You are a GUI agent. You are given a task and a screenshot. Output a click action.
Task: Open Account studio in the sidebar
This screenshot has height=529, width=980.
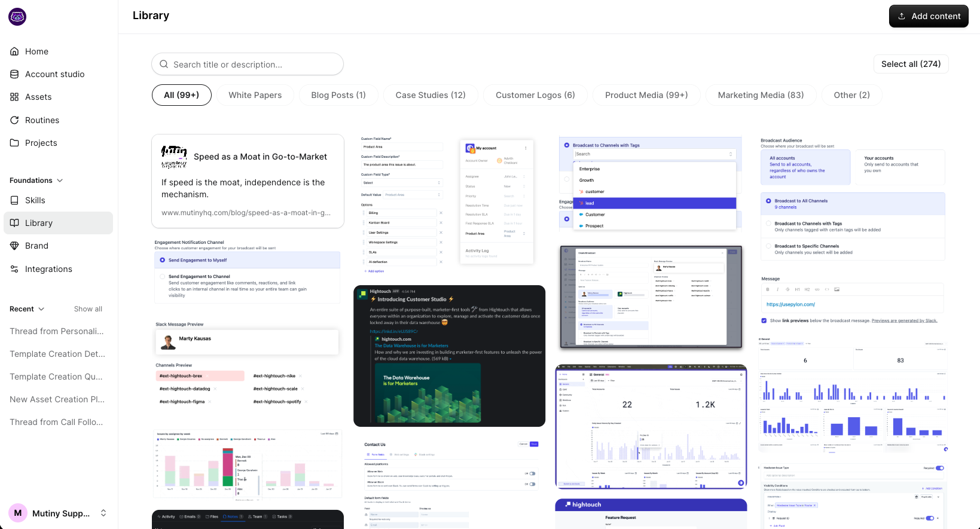(x=58, y=74)
